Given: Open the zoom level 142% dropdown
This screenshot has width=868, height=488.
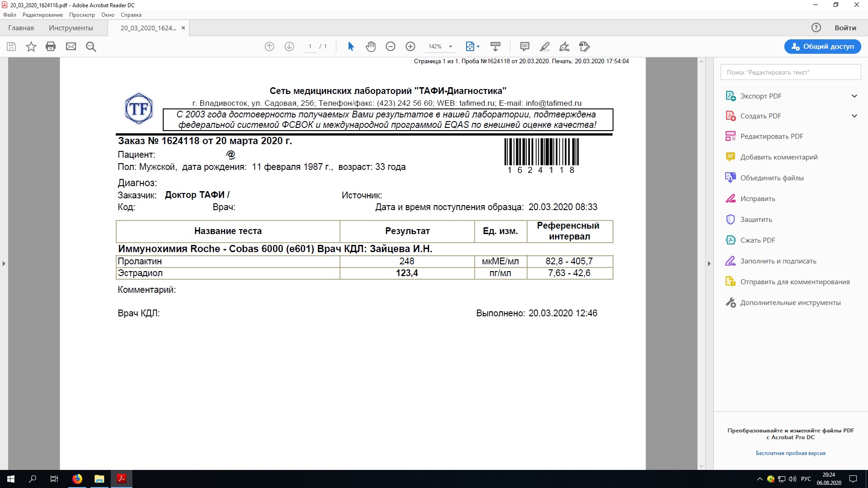Looking at the screenshot, I should 450,47.
